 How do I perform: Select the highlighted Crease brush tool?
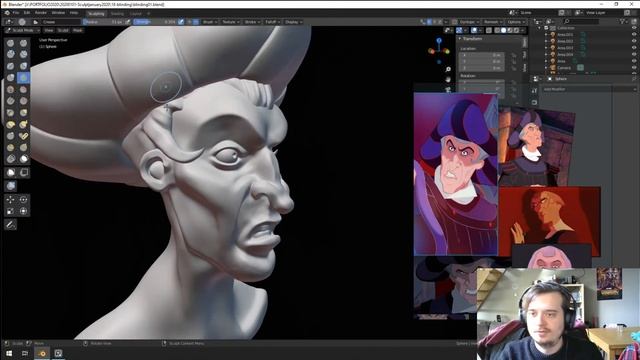pyautogui.click(x=24, y=78)
